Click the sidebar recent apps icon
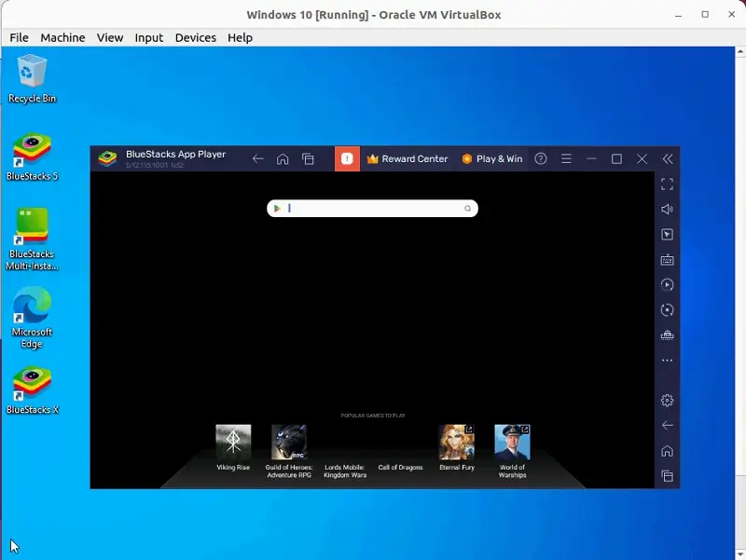 point(667,476)
